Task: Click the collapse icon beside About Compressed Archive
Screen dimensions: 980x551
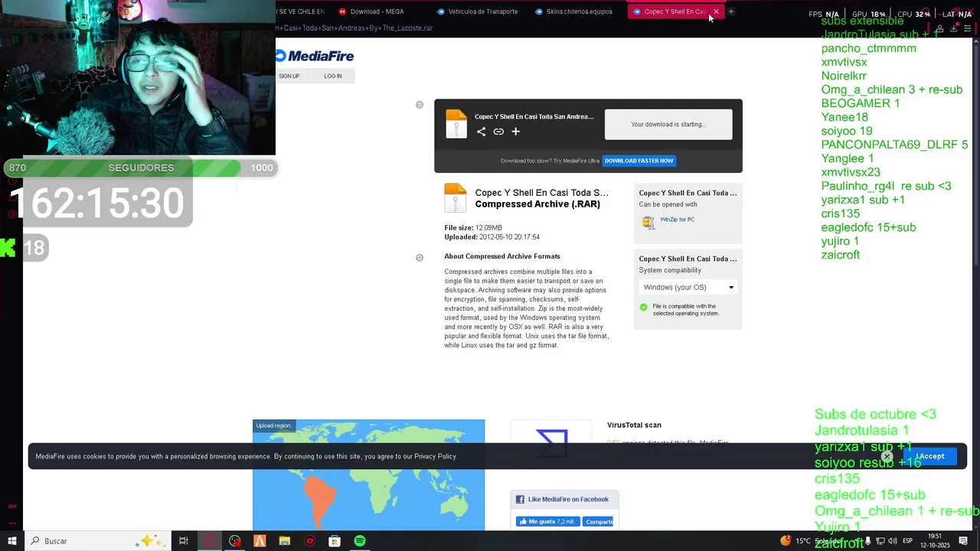Action: click(420, 258)
